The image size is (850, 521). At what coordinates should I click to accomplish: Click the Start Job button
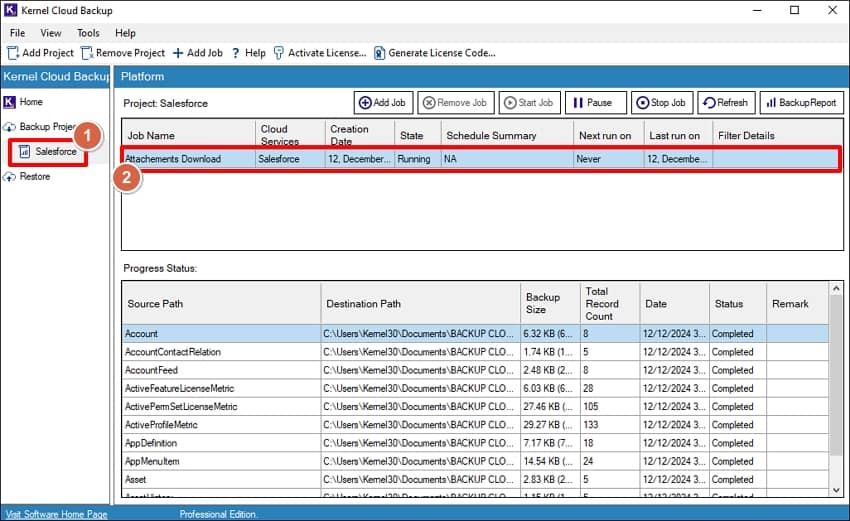point(529,102)
